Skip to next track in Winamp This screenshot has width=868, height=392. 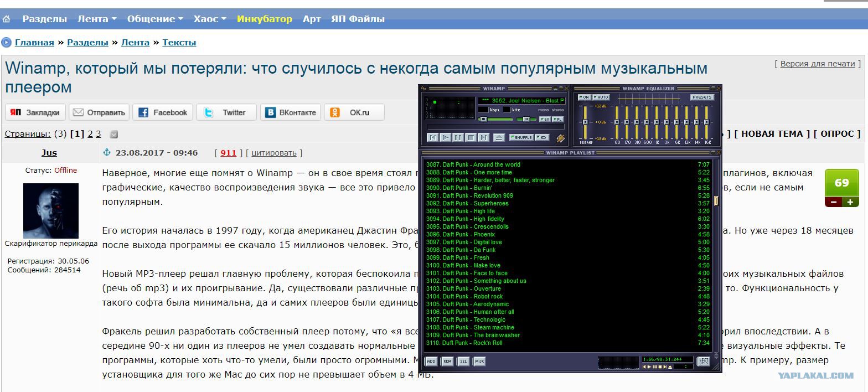coord(484,137)
